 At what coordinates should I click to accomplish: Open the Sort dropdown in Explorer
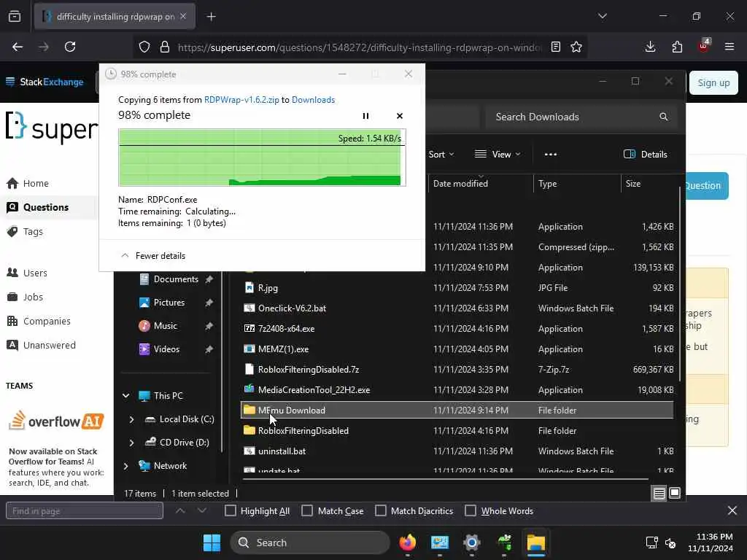click(441, 155)
